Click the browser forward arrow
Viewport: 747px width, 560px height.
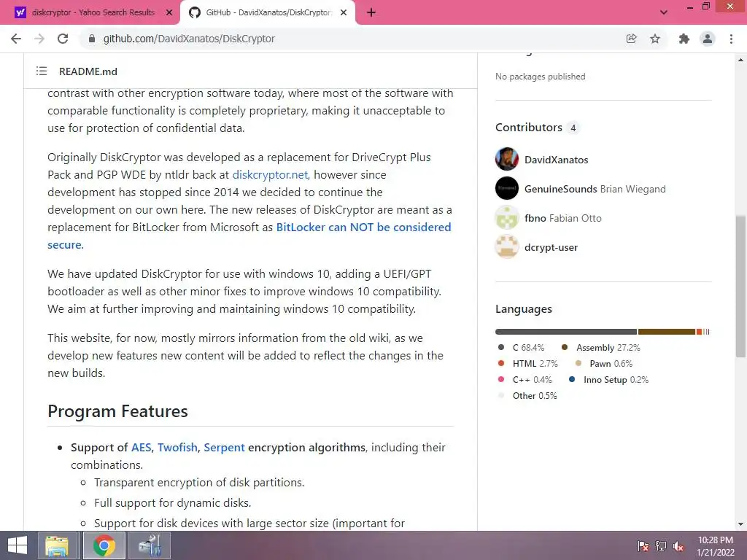point(39,39)
